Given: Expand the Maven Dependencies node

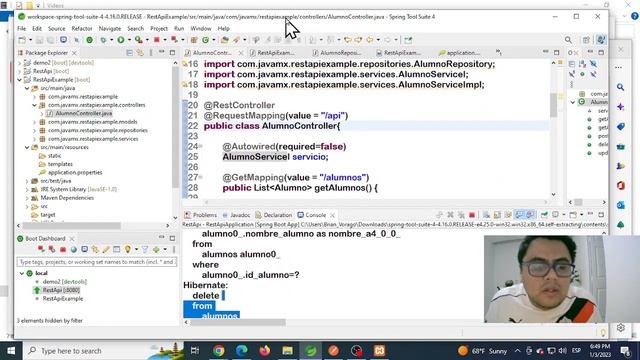Looking at the screenshot, I should pos(27,198).
